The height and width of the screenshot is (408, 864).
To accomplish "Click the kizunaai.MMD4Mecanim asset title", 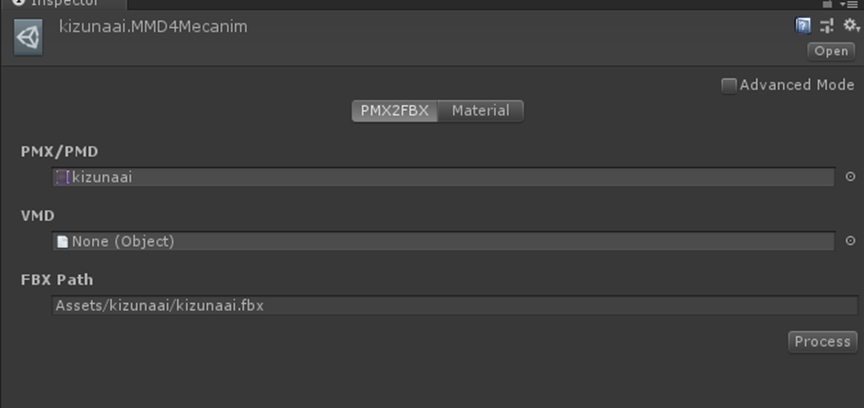I will point(153,27).
